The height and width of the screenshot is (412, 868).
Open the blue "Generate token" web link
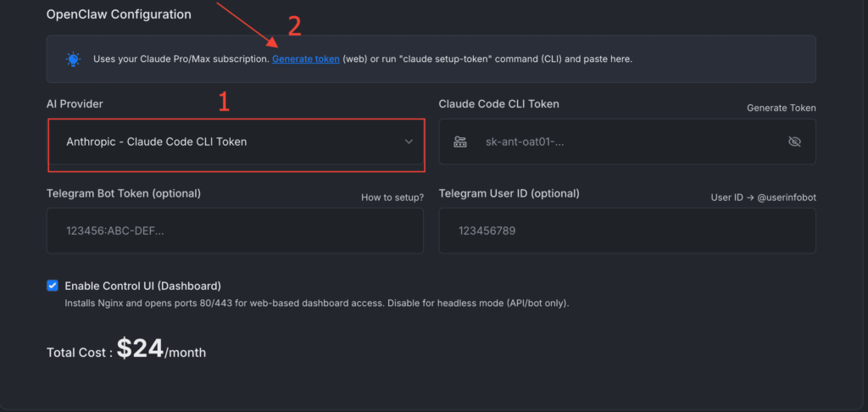click(306, 59)
